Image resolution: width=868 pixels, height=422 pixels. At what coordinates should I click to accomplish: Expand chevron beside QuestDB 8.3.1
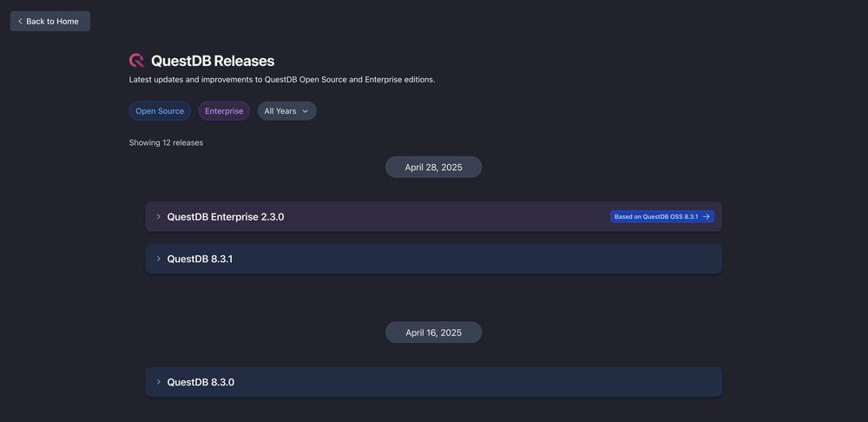[x=158, y=259]
